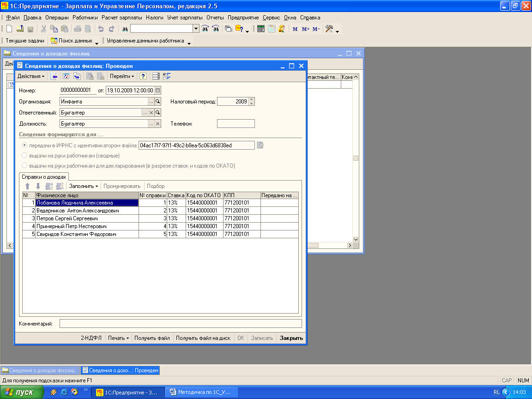Click the Sort ascending icon in table toolbar
The image size is (532, 399).
click(49, 186)
